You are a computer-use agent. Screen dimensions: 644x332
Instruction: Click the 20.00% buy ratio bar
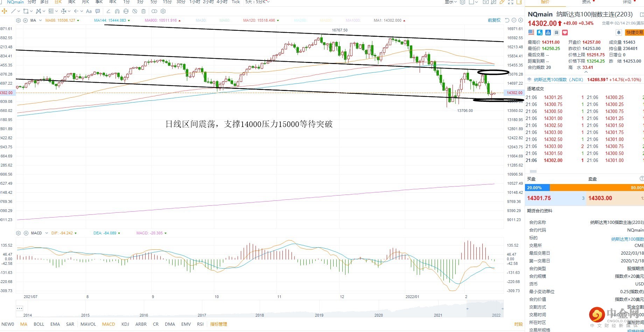coord(537,188)
